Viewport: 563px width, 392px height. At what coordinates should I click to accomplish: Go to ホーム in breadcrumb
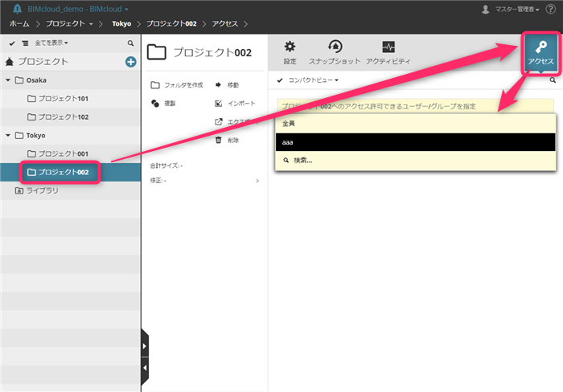coord(19,23)
